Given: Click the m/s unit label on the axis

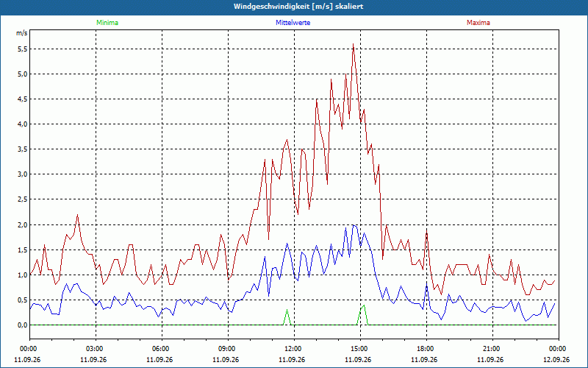Looking at the screenshot, I should point(22,33).
